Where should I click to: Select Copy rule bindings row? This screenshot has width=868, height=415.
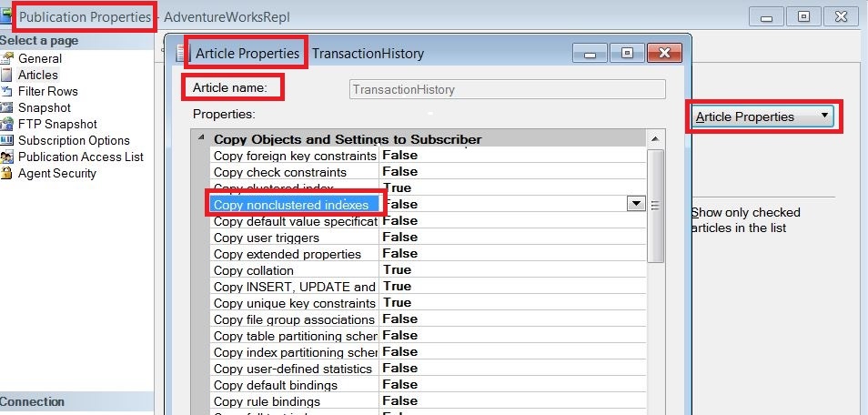pos(428,401)
